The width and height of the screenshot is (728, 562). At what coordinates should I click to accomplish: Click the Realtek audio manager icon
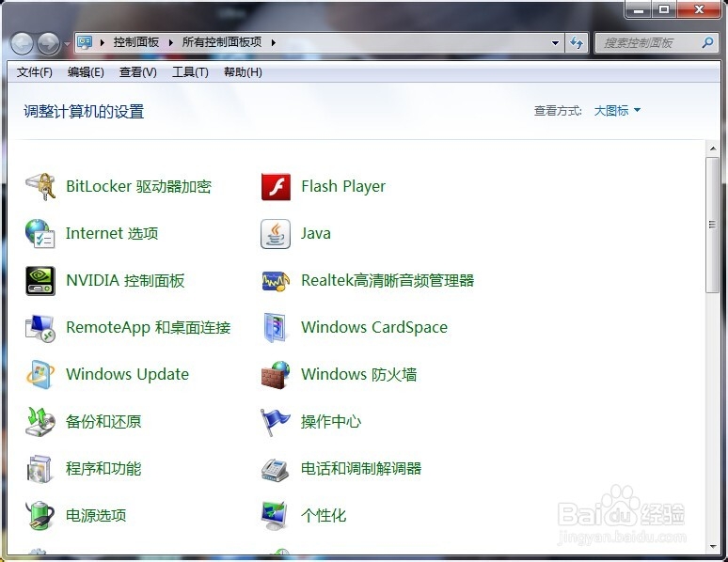pos(276,281)
